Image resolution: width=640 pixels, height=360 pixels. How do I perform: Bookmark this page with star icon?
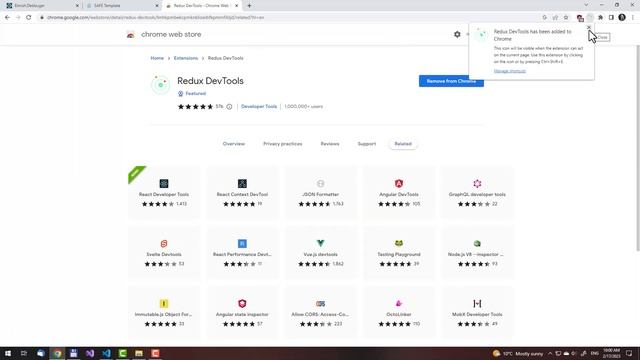[566, 18]
